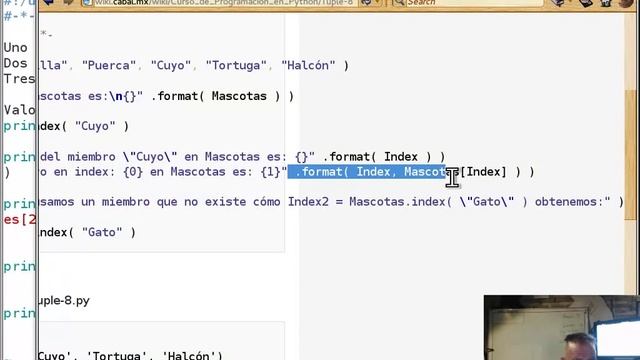Click "Tres" in the left editor window
This screenshot has height=360, width=640.
point(19,79)
